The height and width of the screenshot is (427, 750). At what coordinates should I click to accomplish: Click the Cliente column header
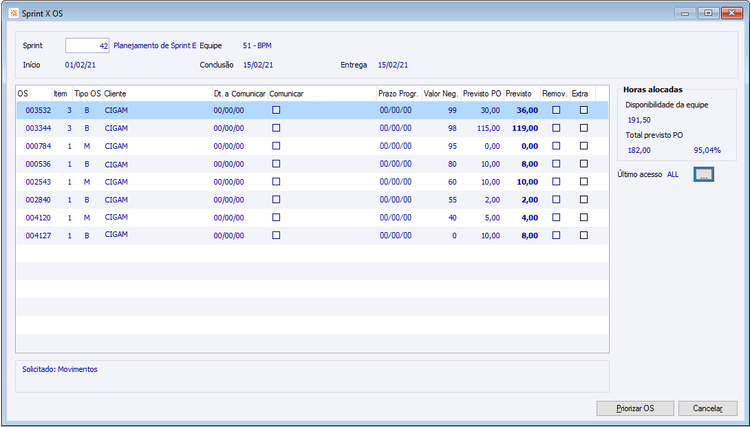(x=157, y=94)
